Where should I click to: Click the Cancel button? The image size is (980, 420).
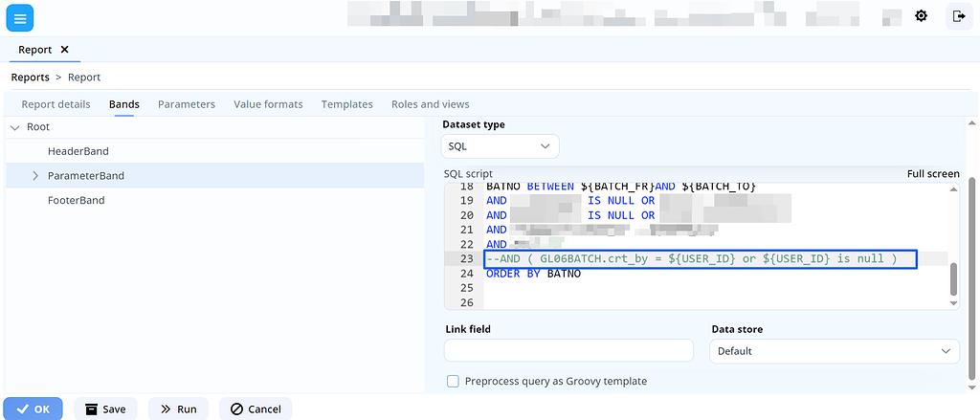click(x=256, y=409)
